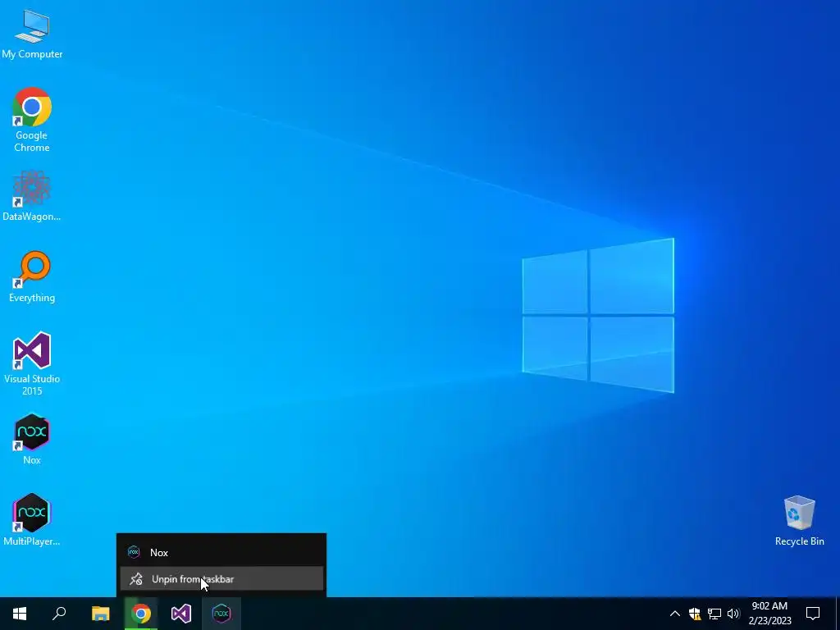Open taskbar search magnifier
Image resolution: width=840 pixels, height=630 pixels.
[59, 614]
